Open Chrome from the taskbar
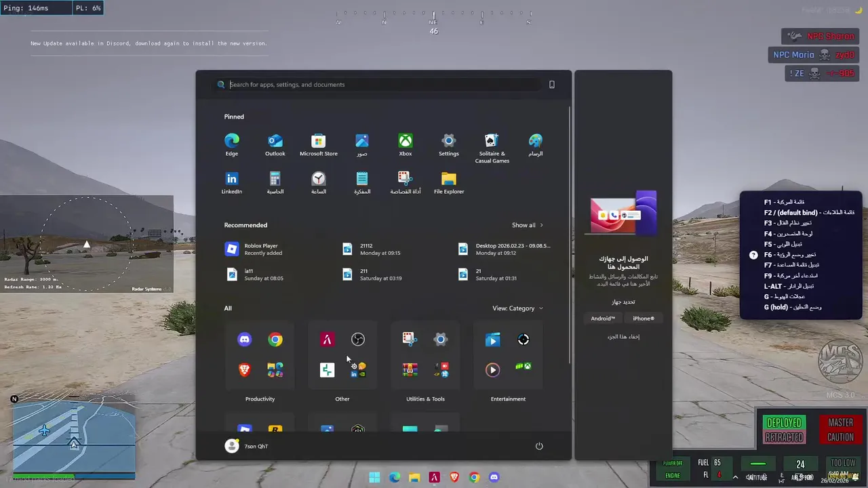868x488 pixels. click(474, 477)
